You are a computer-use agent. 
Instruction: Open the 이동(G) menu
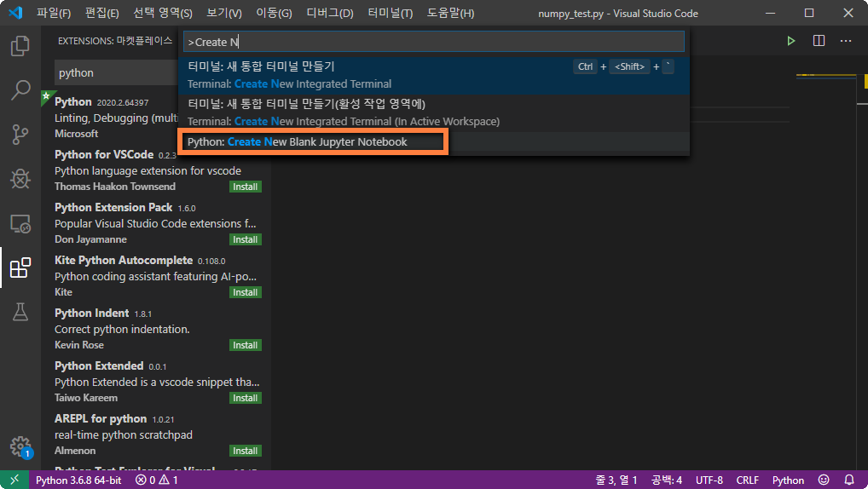click(274, 13)
